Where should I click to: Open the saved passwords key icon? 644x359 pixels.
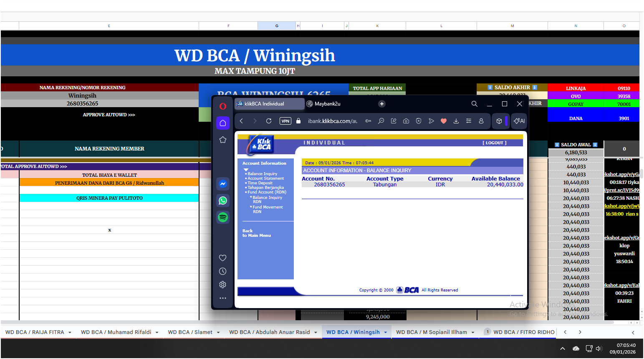(x=368, y=121)
